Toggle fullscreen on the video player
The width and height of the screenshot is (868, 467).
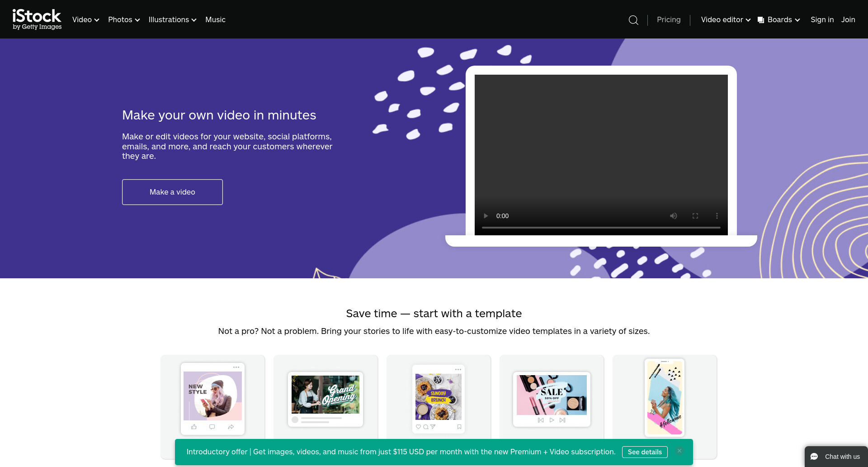[695, 216]
